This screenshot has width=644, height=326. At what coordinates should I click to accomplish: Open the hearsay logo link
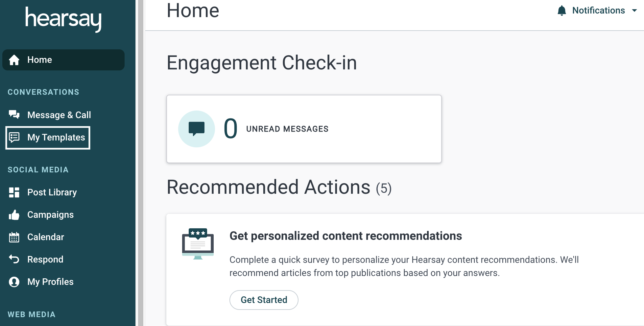[63, 19]
